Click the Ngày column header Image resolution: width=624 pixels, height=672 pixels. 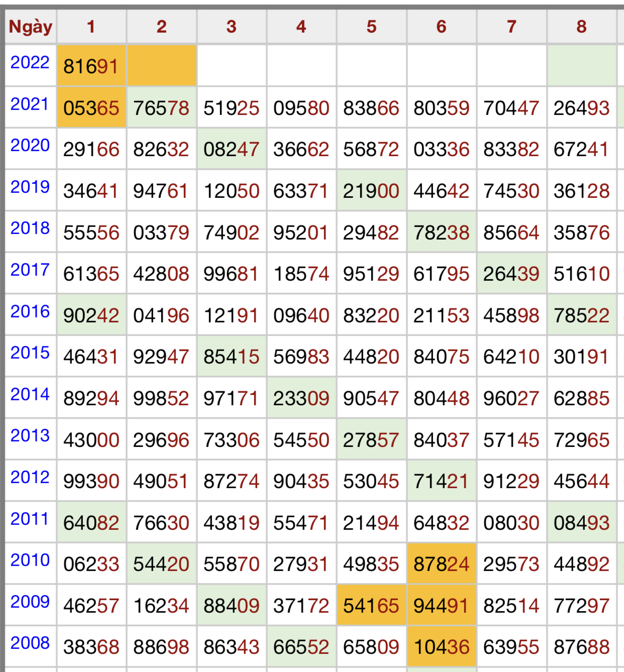(31, 27)
